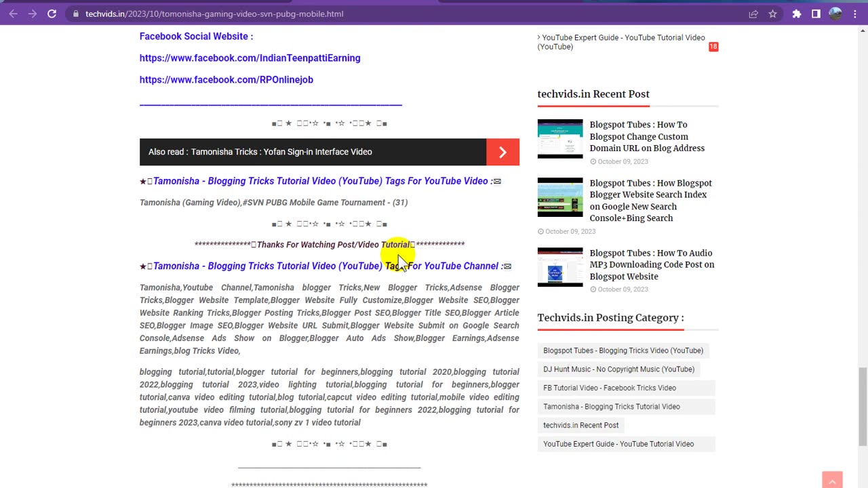Click the Facebook Social Website heading text
This screenshot has height=488, width=868.
tap(196, 37)
